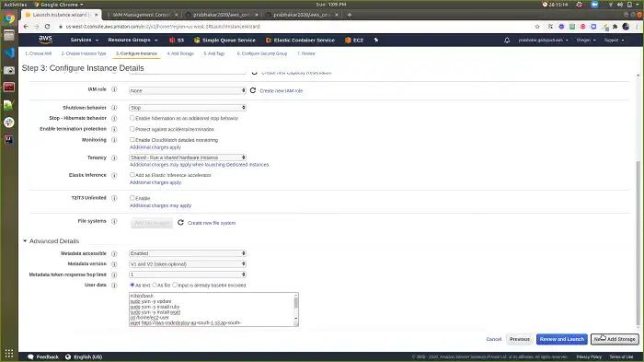Show info for User data
644x362 pixels.
114,286
